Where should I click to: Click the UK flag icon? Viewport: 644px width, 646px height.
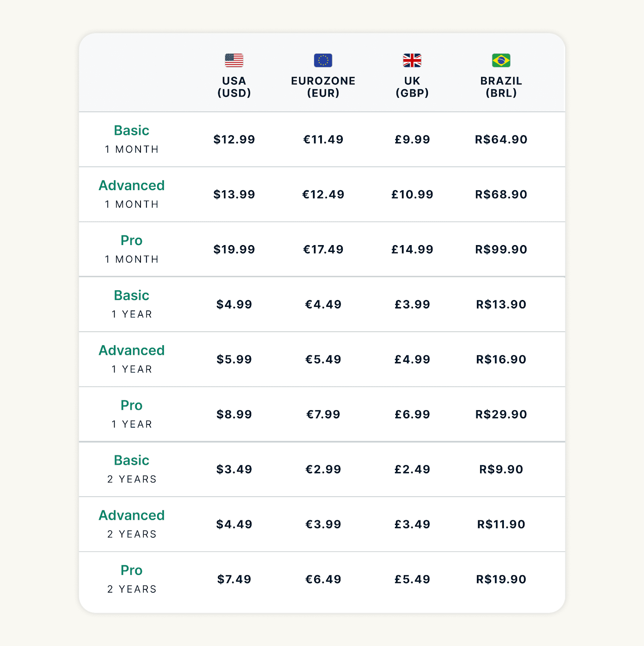tap(412, 60)
